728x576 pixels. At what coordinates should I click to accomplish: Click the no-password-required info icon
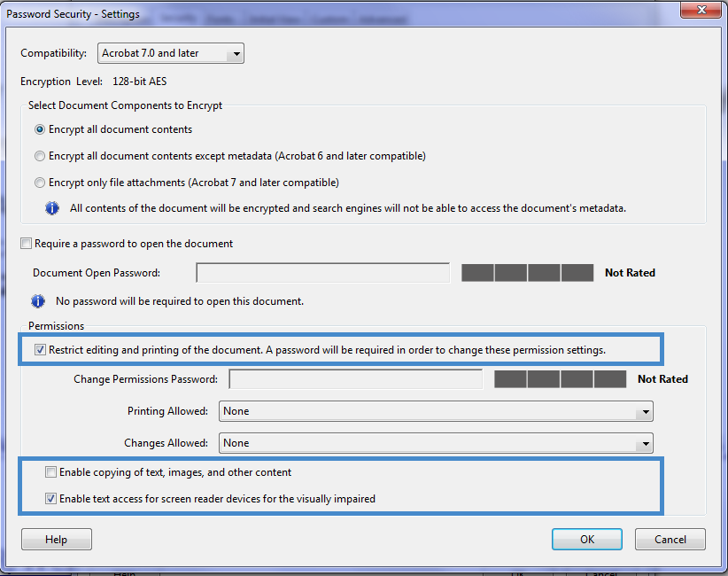click(x=38, y=301)
